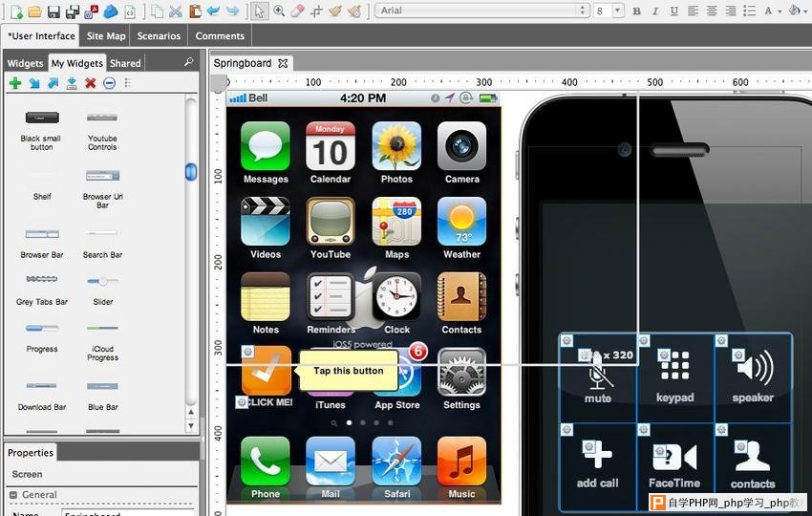This screenshot has height=516, width=812.
Task: Open the Scenarios tab
Action: 159,35
